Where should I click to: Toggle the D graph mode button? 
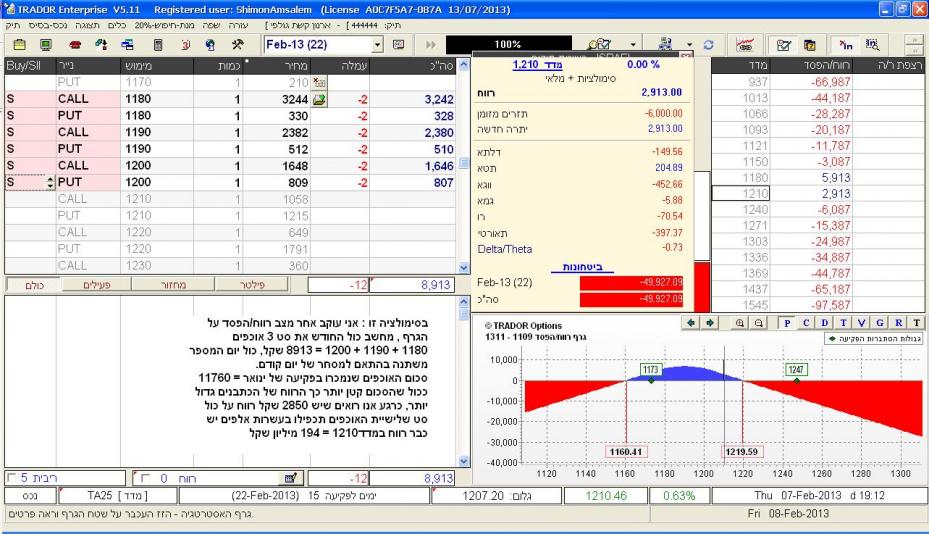823,324
